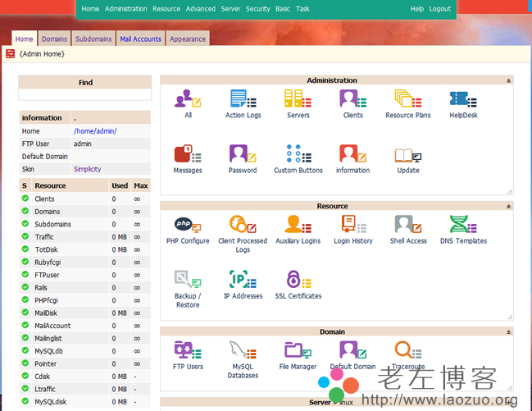Click the Resource Plans icon

tap(407, 100)
